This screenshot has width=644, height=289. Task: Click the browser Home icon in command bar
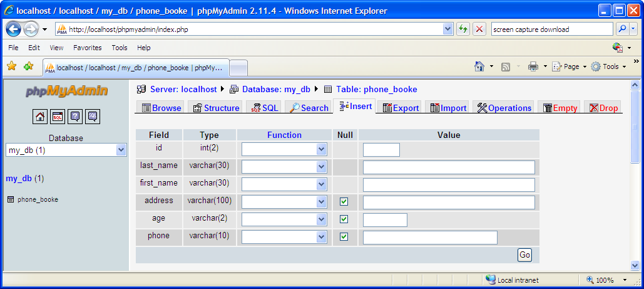(479, 66)
